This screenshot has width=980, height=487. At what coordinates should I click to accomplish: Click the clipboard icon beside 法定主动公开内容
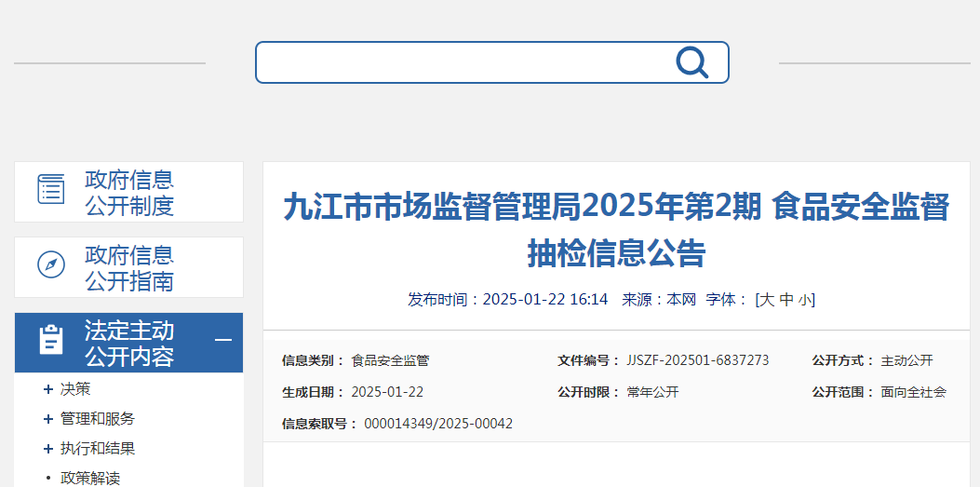click(51, 340)
